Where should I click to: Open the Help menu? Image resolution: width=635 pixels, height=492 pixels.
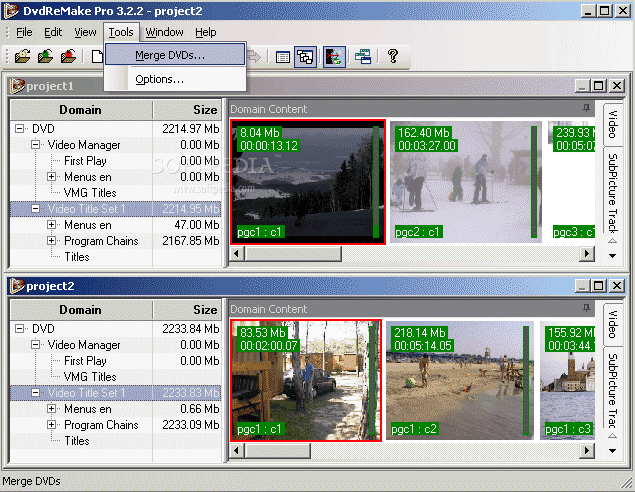tap(206, 32)
